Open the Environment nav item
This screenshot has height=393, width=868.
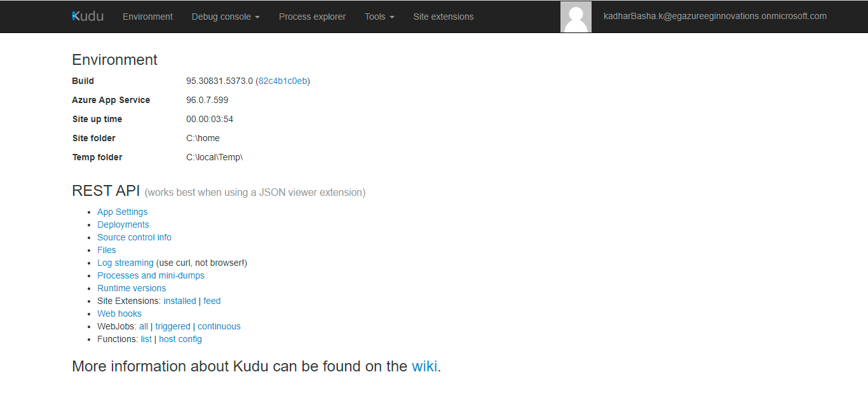tap(147, 17)
